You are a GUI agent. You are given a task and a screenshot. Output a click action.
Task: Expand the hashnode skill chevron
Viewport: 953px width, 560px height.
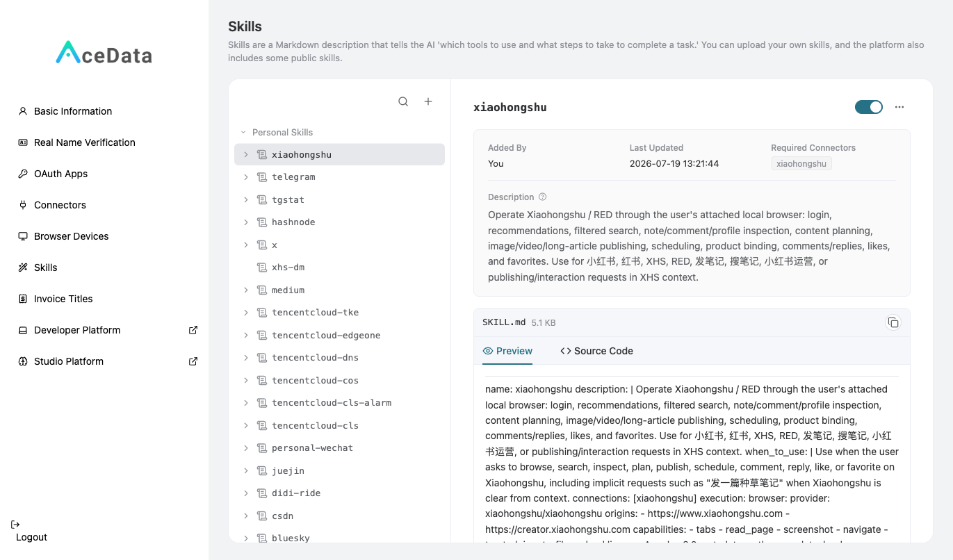(246, 222)
